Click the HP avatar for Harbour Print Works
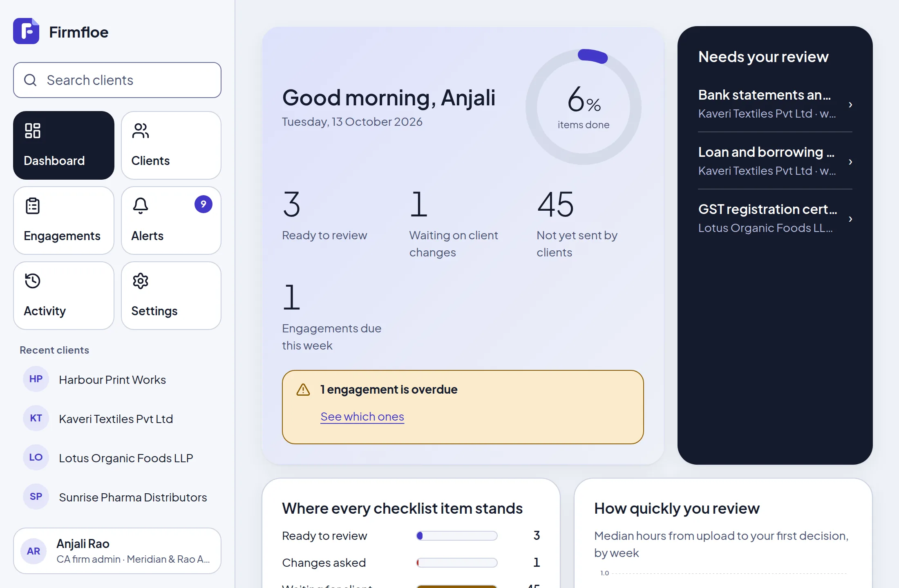This screenshot has width=899, height=588. coord(36,379)
